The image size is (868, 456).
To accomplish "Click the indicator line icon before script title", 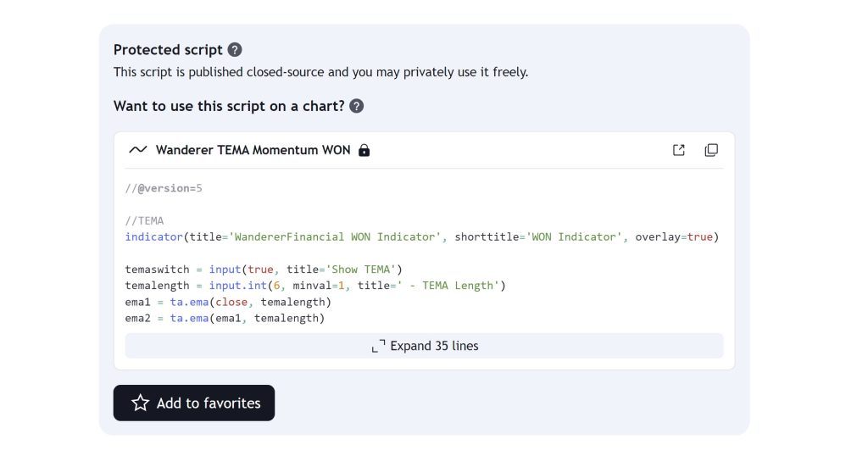I will pos(137,150).
